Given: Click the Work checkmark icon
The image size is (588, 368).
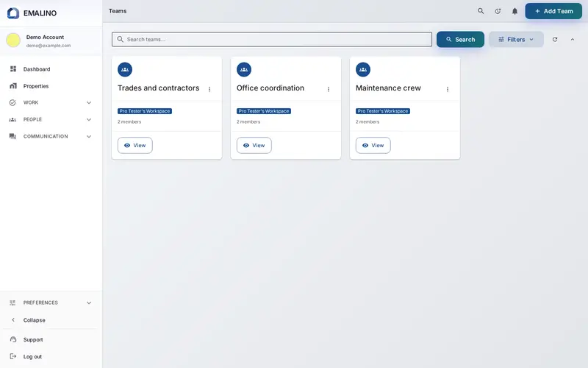Looking at the screenshot, I should (12, 102).
